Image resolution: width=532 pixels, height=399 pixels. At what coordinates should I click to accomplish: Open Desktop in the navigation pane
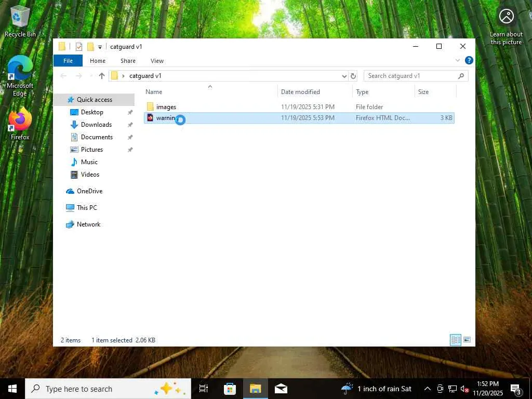tap(91, 112)
